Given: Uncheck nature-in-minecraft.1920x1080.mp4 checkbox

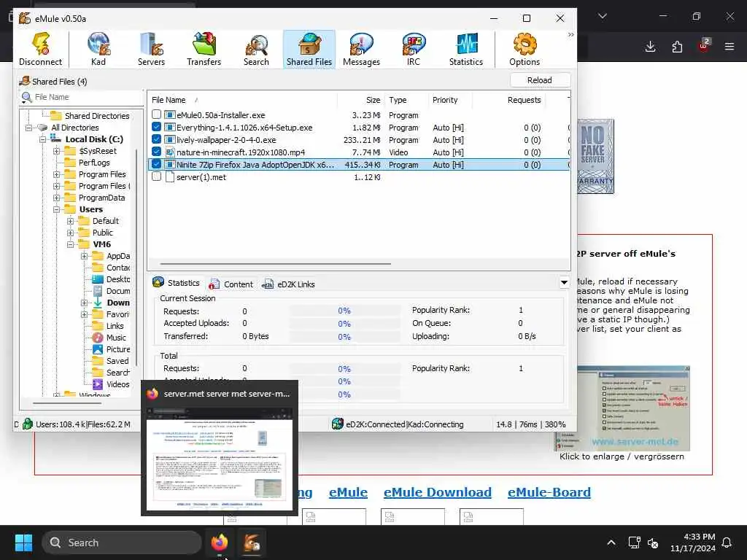Looking at the screenshot, I should [x=156, y=152].
